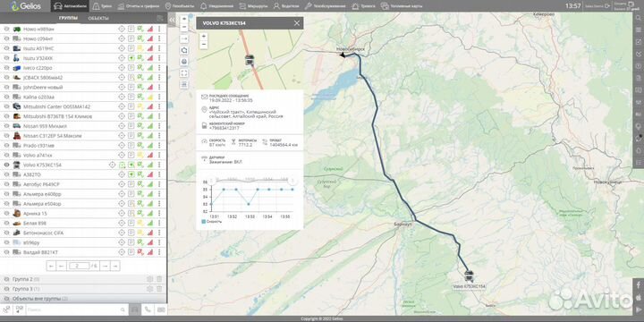Click the search field at panel bottom
This screenshot has width=644, height=322.
tap(76, 309)
